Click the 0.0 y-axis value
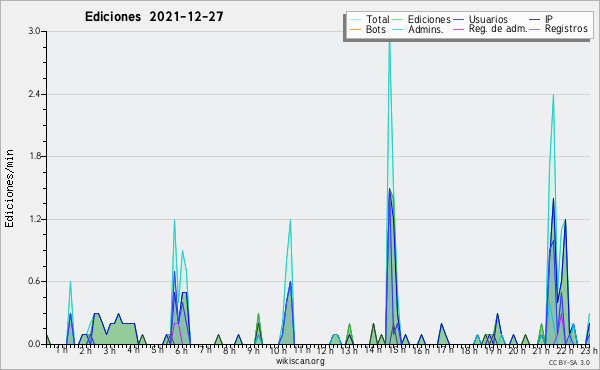This screenshot has height=370, width=600. click(34, 344)
